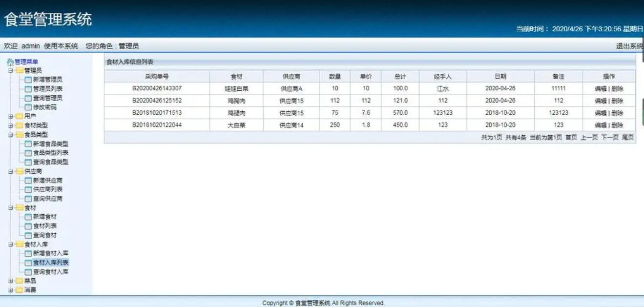Click the 菜品 folder icon
Screen dimensions: 644x307
[x=20, y=281]
